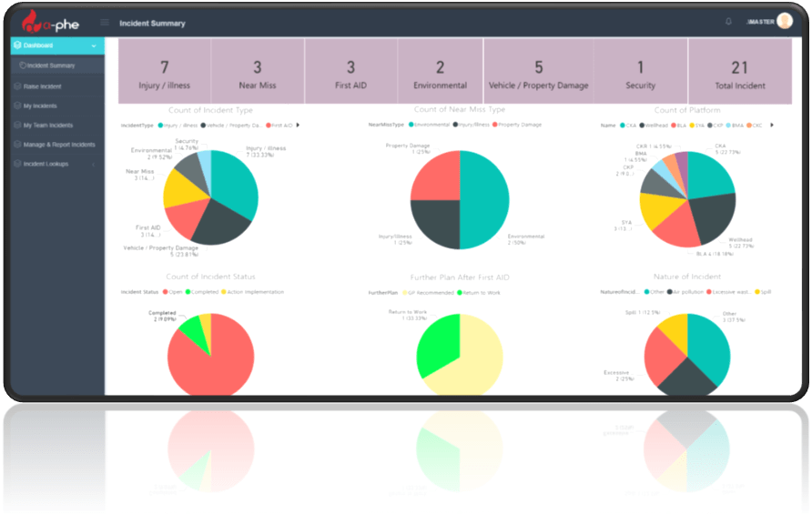Show more platform legend items arrow
The height and width of the screenshot is (514, 812).
tap(772, 126)
